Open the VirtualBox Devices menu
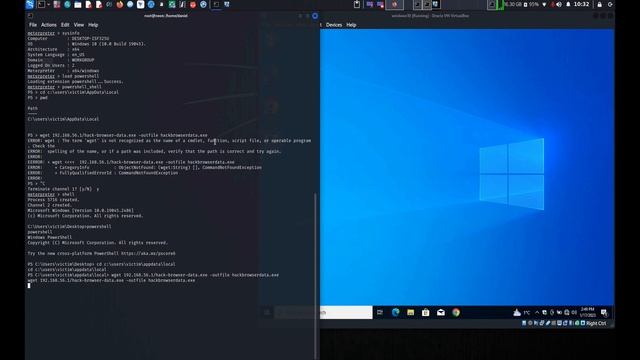 (x=334, y=25)
